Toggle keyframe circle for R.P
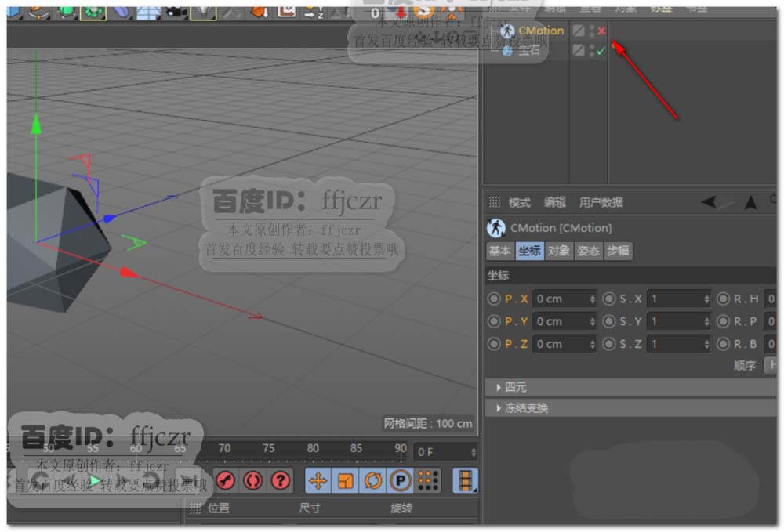This screenshot has width=784, height=532. [x=723, y=321]
